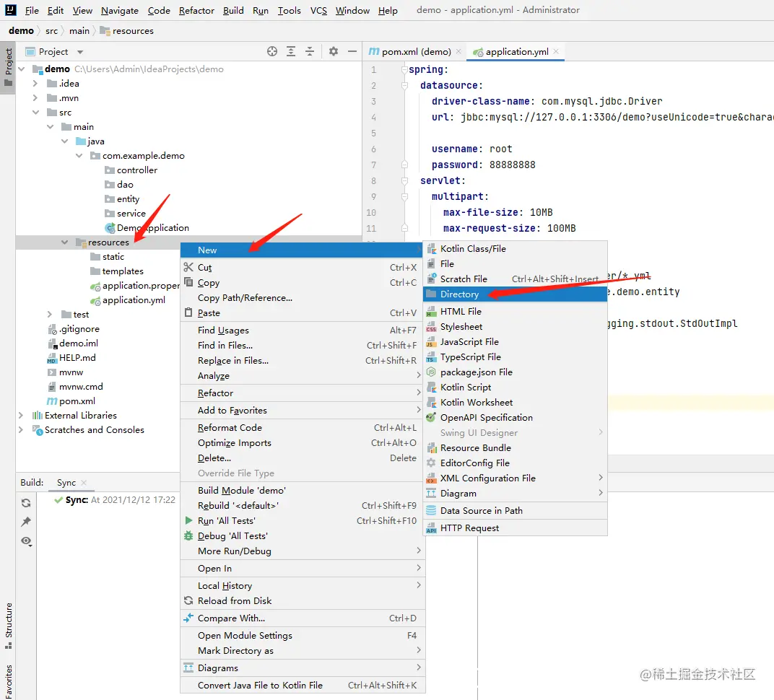The width and height of the screenshot is (774, 700).
Task: Choose Mark Directory as submenu
Action: tap(302, 651)
